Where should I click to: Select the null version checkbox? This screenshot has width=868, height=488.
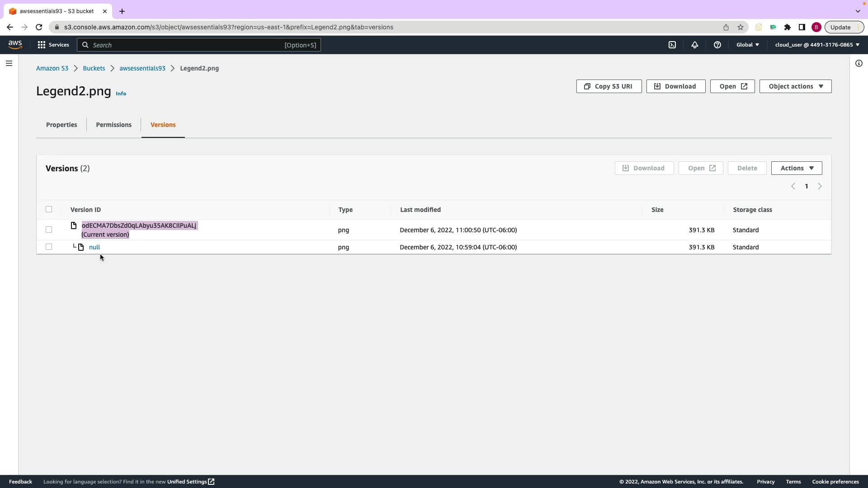point(49,247)
